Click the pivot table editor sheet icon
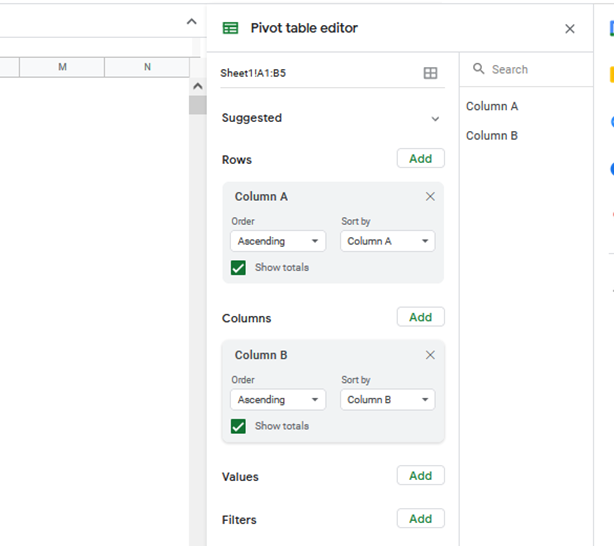This screenshot has height=546, width=614. [230, 28]
